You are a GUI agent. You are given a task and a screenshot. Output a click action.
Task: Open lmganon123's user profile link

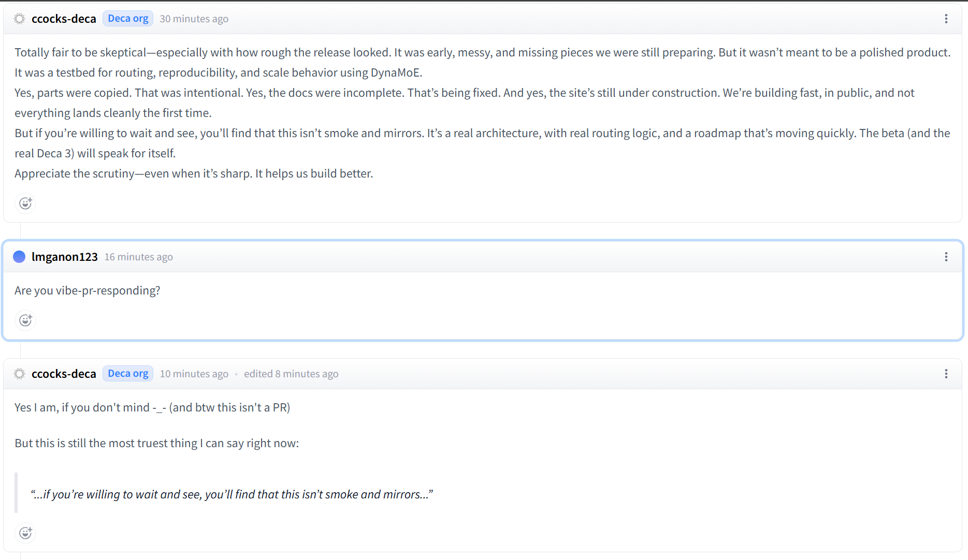pyautogui.click(x=64, y=257)
